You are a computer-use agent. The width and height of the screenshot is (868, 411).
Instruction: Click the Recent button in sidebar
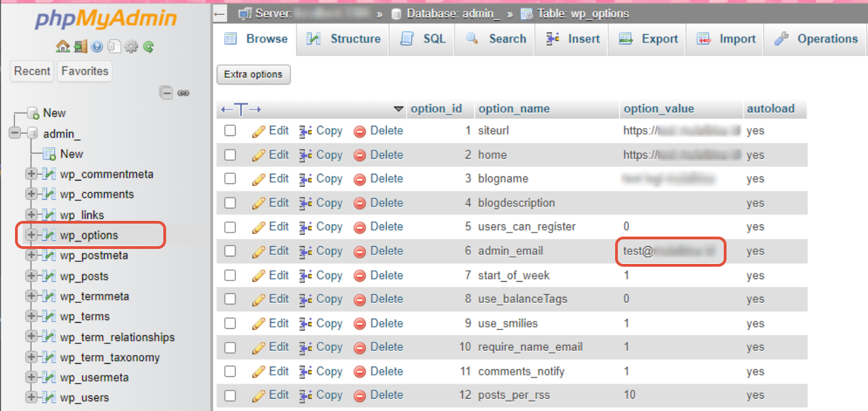point(32,71)
